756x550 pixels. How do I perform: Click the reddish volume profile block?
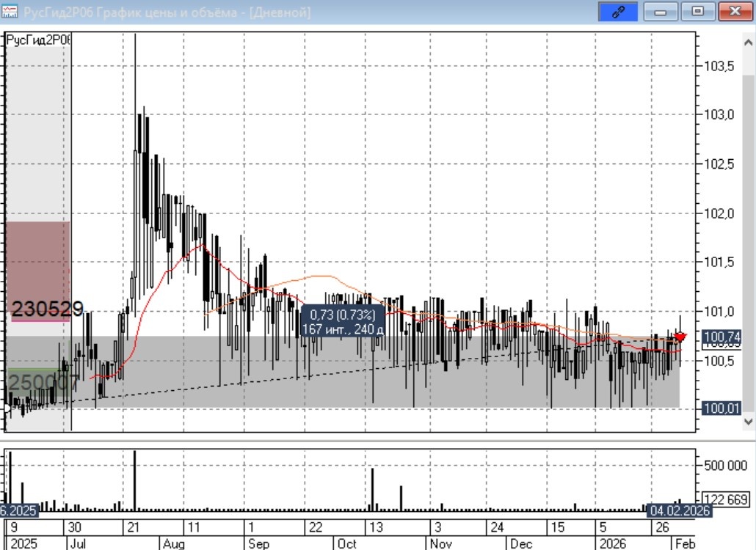click(37, 271)
